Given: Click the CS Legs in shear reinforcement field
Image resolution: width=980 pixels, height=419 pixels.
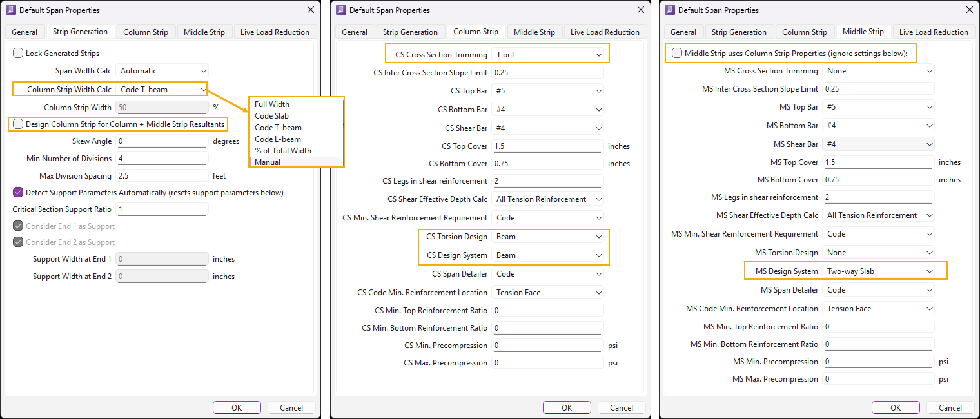Looking at the screenshot, I should point(547,181).
